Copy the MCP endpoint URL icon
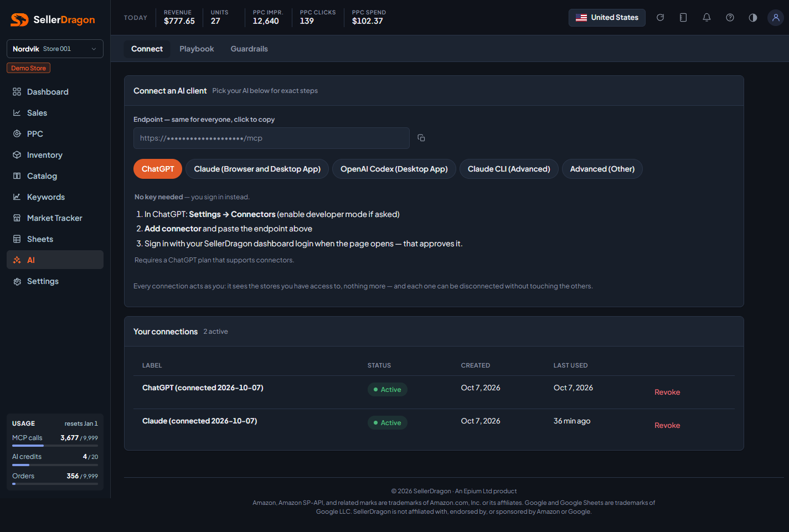 (x=421, y=138)
